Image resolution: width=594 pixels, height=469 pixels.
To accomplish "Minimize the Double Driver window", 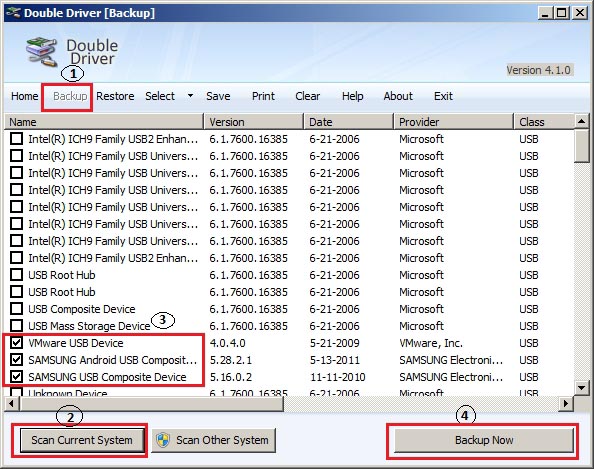I will 545,13.
